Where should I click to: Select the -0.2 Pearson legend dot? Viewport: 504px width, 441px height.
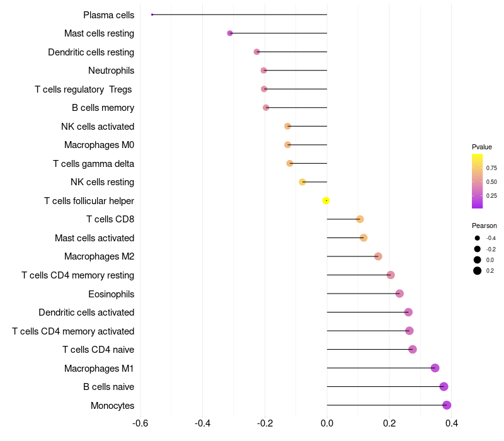478,249
